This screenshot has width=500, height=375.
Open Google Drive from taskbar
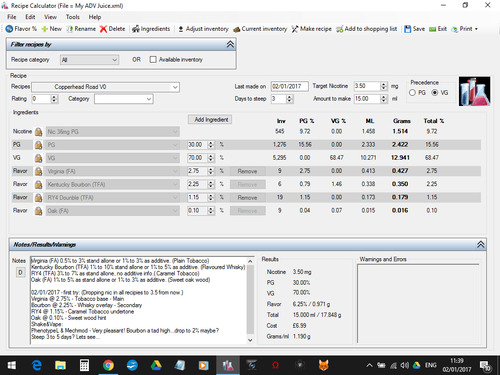coord(156,366)
